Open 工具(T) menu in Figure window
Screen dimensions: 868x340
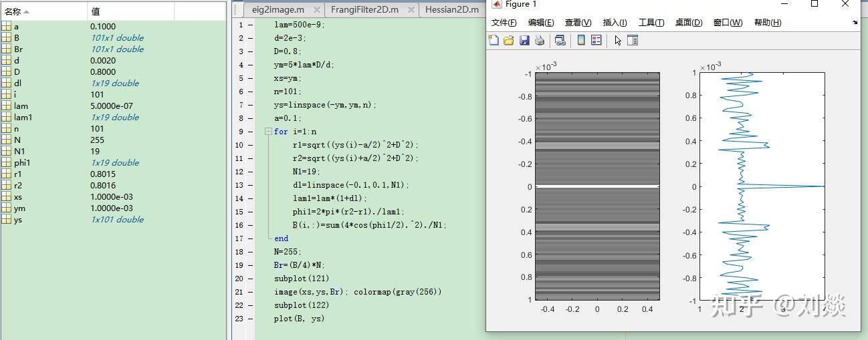(x=651, y=23)
